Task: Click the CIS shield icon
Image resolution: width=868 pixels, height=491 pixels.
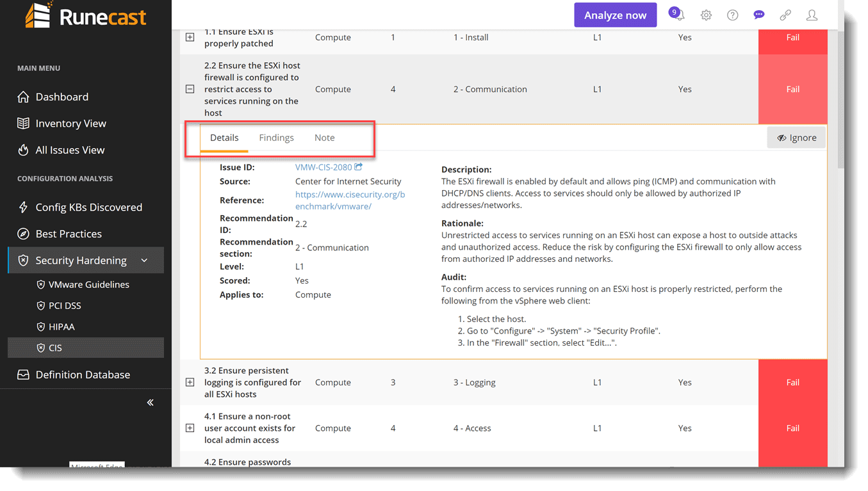Action: (x=41, y=348)
